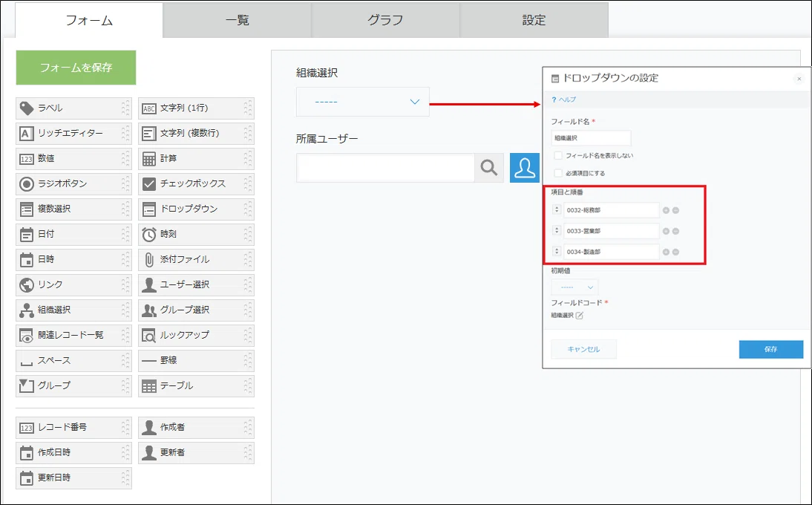Screen dimensions: 812x505
Task: Pick the 作成者 field item
Action: pos(196,428)
